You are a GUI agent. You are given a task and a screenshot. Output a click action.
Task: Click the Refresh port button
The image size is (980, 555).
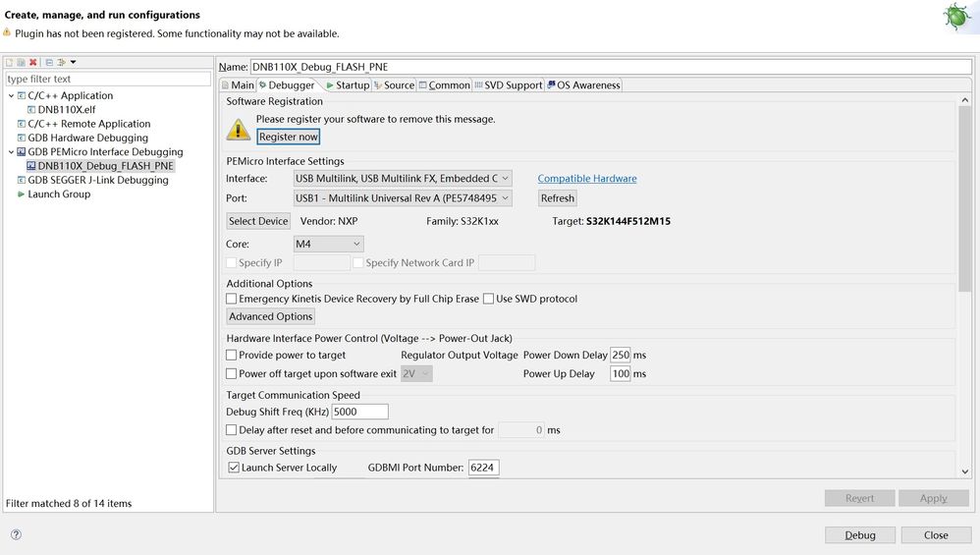point(558,198)
